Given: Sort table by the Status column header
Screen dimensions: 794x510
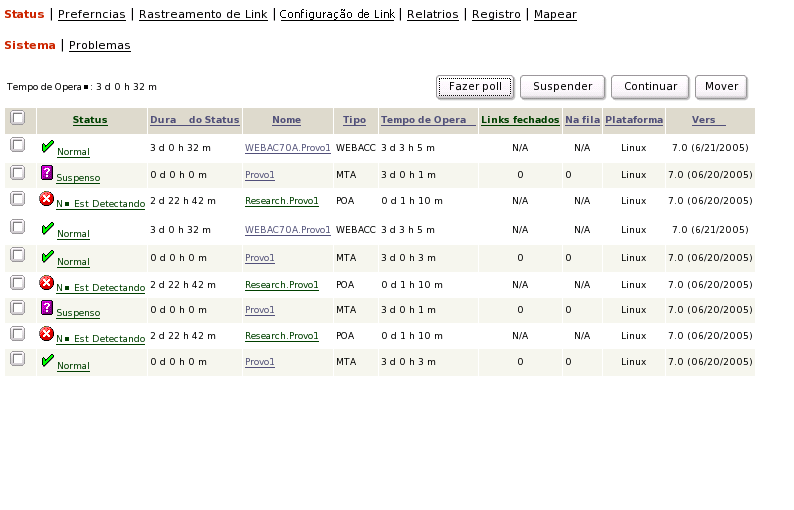Looking at the screenshot, I should (x=90, y=120).
